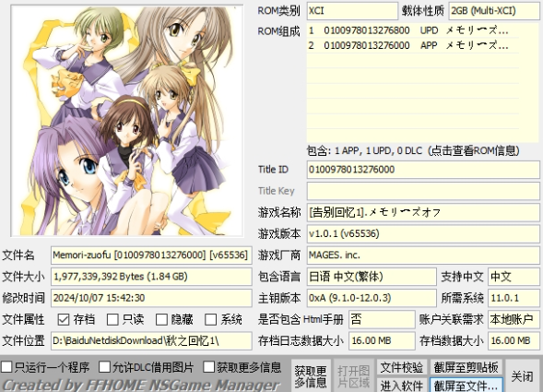Image resolution: width=543 pixels, height=392 pixels.
Task: Click the 游戏版本 field v1.0.1
Action: click(x=423, y=234)
